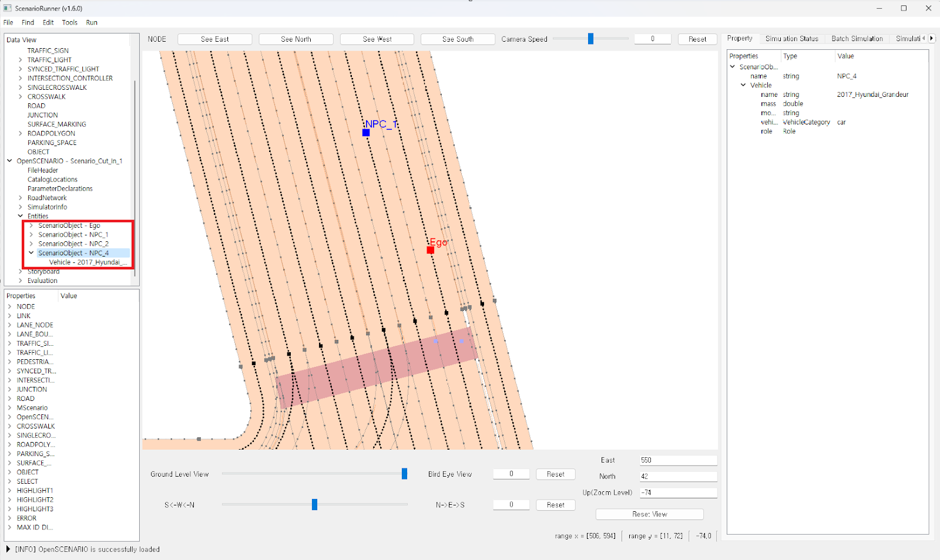Click the right arrow to scroll tabs
940x560 pixels.
point(931,39)
